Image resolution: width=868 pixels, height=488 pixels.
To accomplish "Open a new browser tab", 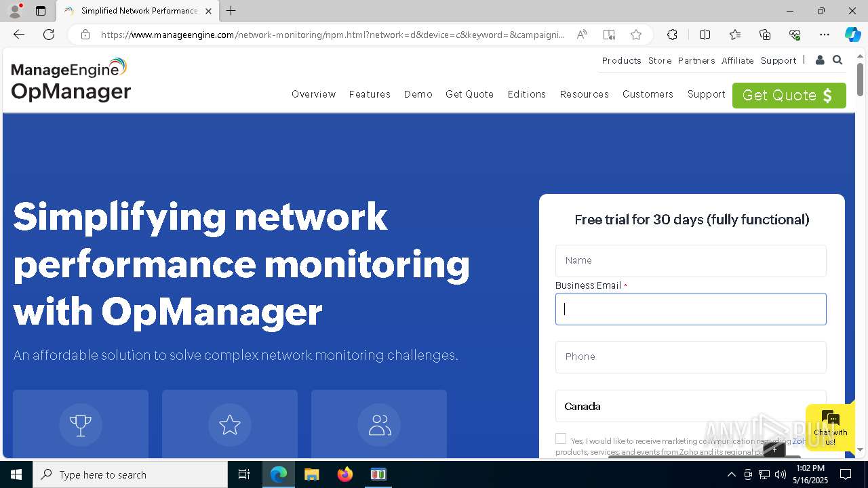I will [x=231, y=11].
